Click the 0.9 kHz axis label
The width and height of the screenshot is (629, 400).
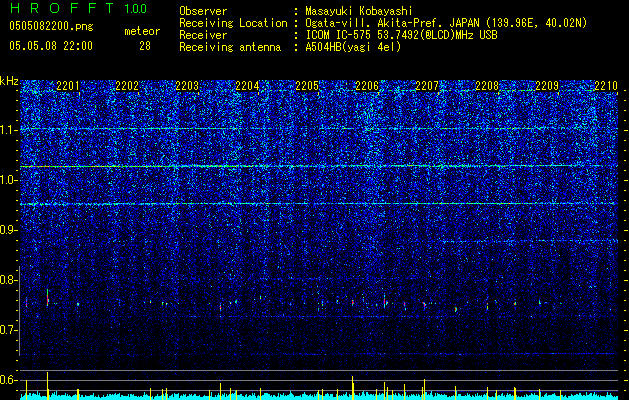click(x=8, y=230)
